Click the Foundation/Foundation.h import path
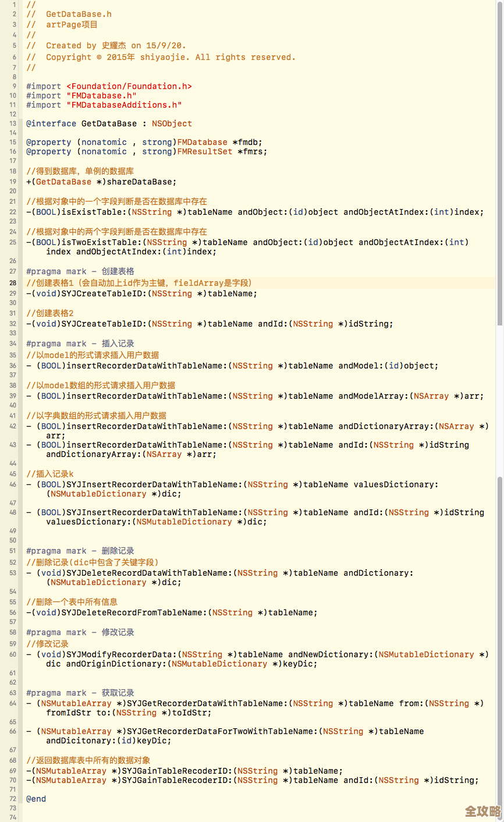 (x=129, y=86)
